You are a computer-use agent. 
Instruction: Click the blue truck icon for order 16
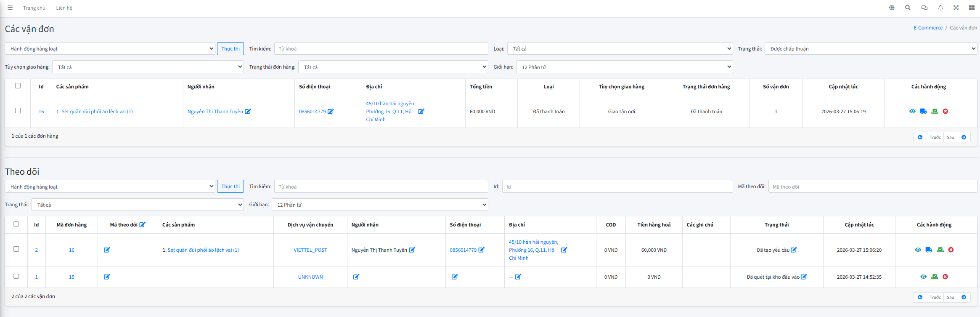(923, 112)
